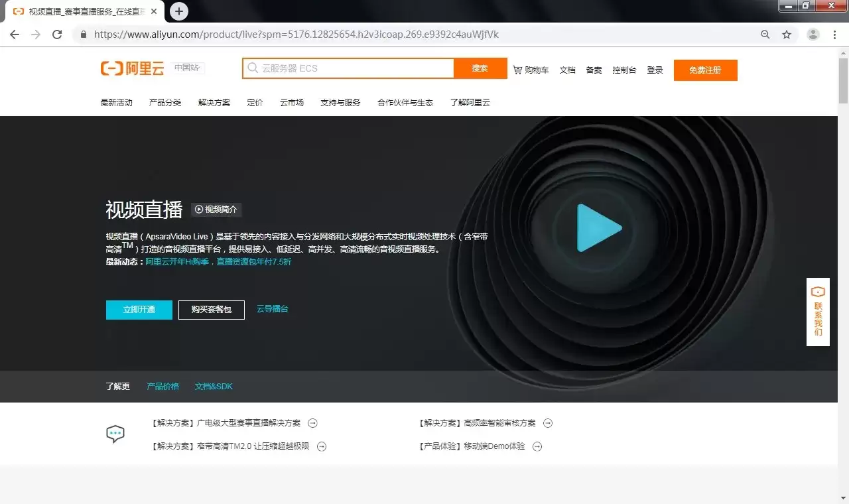
Task: Open a new tab with the plus button
Action: point(179,11)
